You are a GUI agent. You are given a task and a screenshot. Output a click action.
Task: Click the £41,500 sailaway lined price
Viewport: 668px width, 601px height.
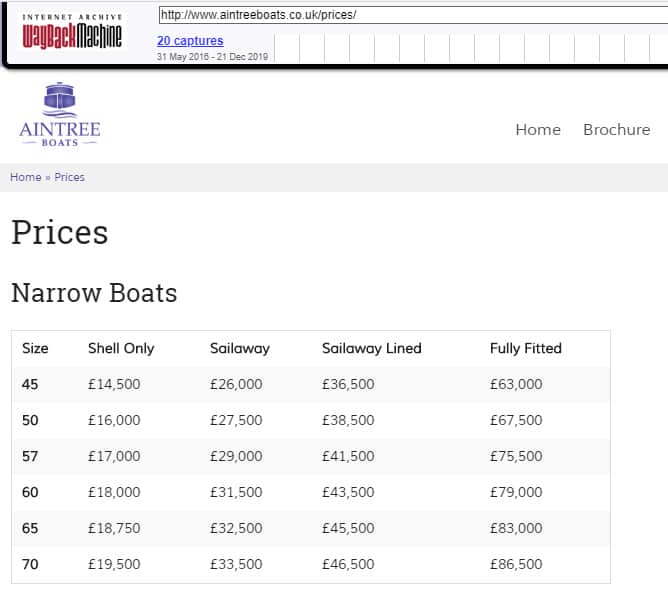pos(348,456)
